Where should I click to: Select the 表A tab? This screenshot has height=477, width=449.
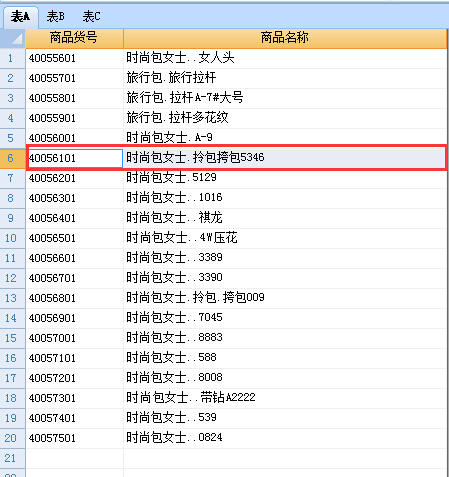coord(20,17)
